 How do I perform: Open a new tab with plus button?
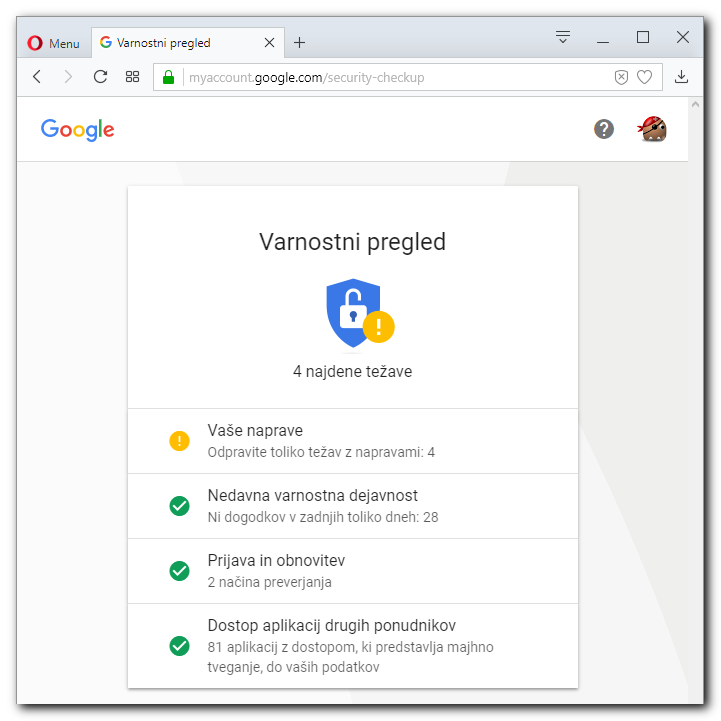299,43
